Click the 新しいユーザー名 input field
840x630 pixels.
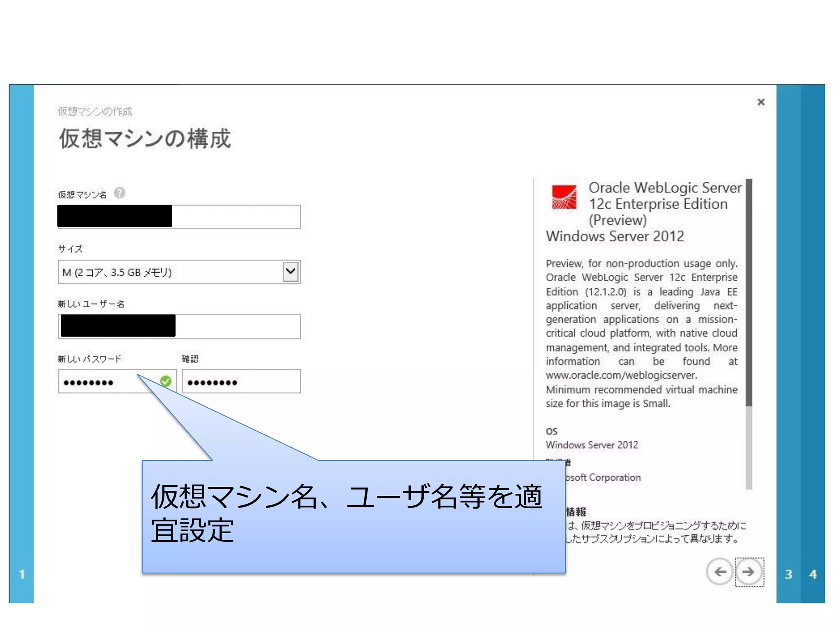pyautogui.click(x=179, y=326)
